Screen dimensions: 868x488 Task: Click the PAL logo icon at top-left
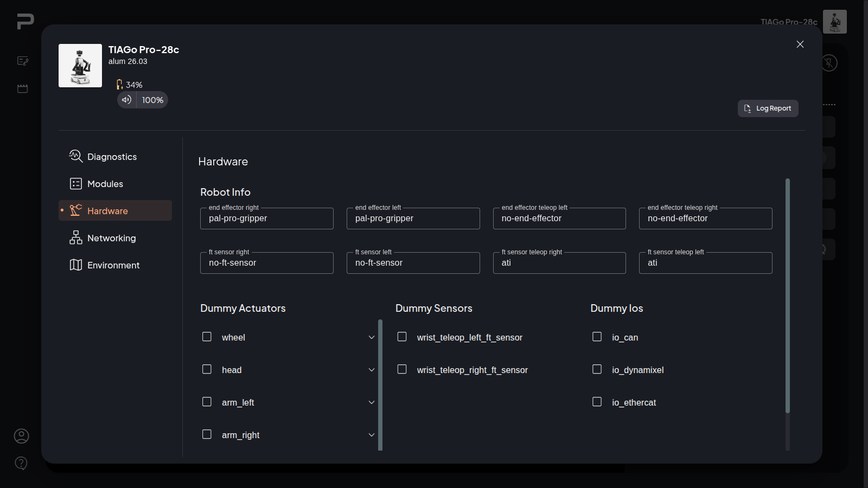point(25,21)
